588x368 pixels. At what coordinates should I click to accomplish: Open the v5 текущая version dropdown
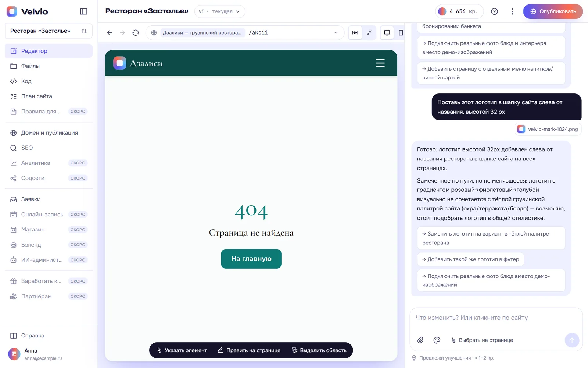tap(220, 11)
